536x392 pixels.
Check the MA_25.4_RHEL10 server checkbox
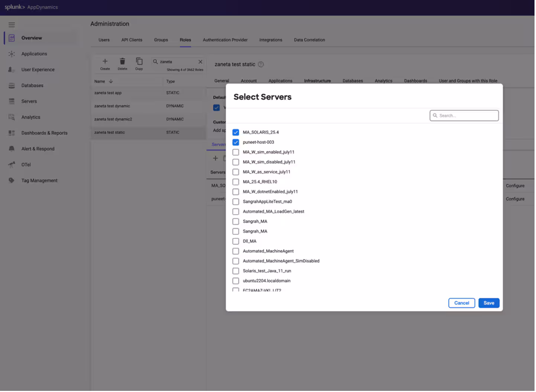pyautogui.click(x=236, y=182)
